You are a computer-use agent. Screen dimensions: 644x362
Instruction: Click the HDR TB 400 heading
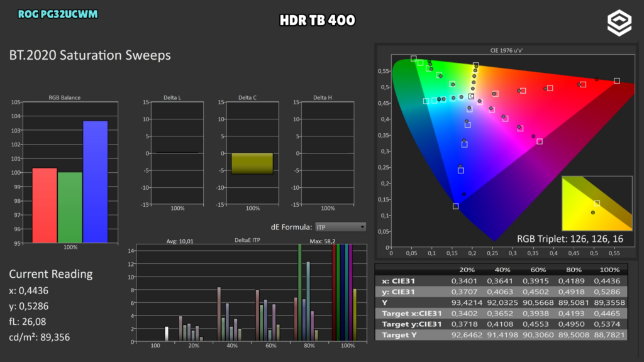click(x=317, y=20)
